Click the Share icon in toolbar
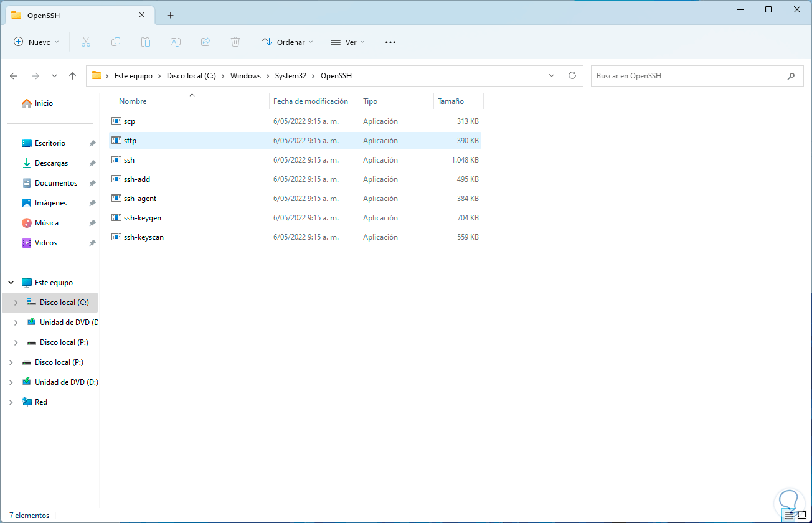The image size is (812, 523). 205,42
